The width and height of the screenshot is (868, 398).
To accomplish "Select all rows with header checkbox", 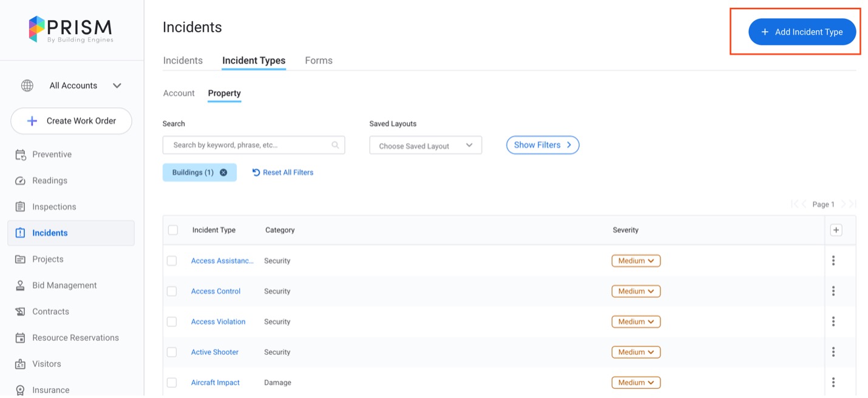I will point(173,230).
